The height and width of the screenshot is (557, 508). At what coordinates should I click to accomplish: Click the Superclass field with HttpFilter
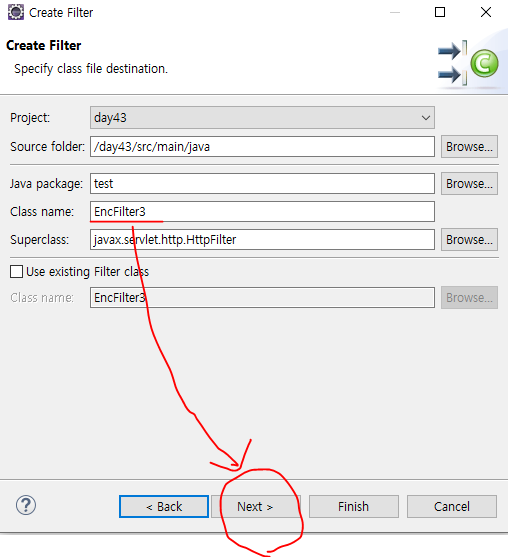click(x=262, y=239)
